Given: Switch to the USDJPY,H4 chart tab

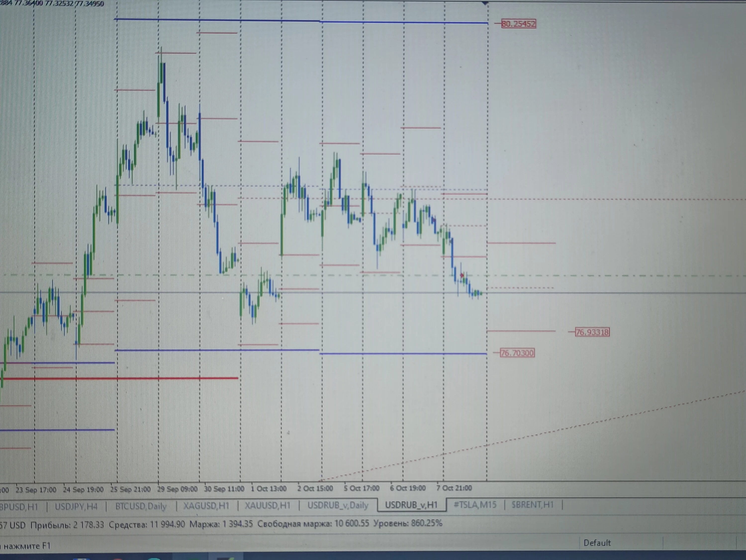Looking at the screenshot, I should [76, 506].
